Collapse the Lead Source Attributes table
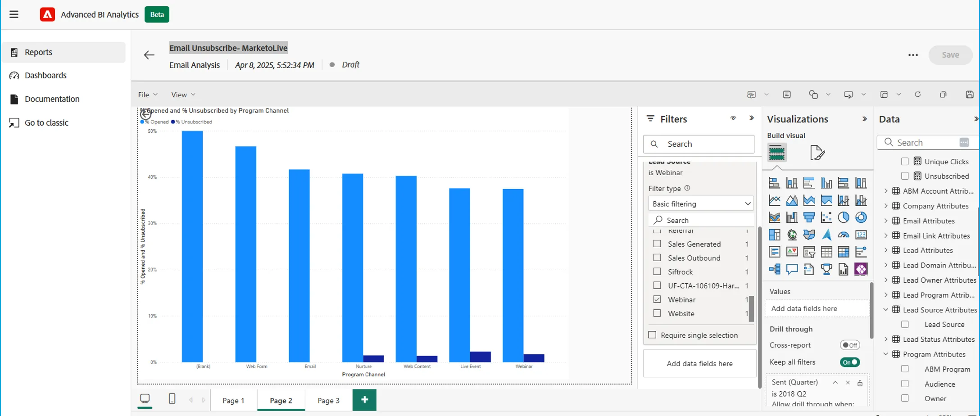This screenshot has height=416, width=980. point(886,310)
